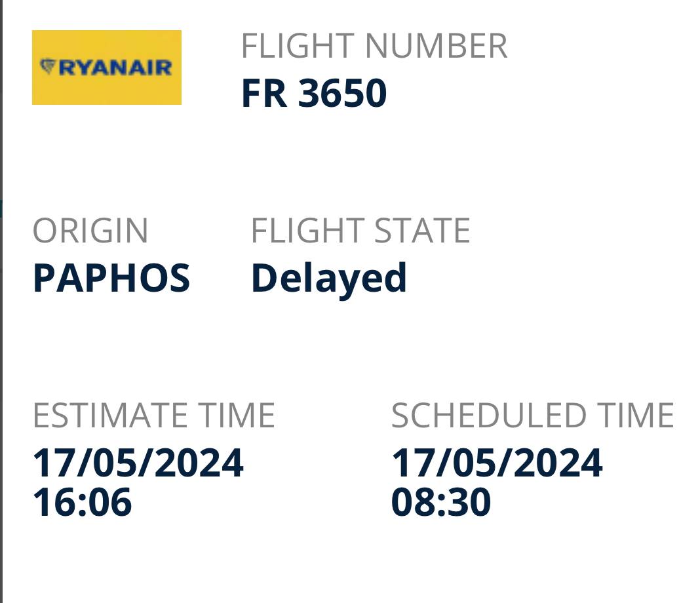This screenshot has width=700, height=603.
Task: Select the FLIGHT STATE heading
Action: click(360, 231)
